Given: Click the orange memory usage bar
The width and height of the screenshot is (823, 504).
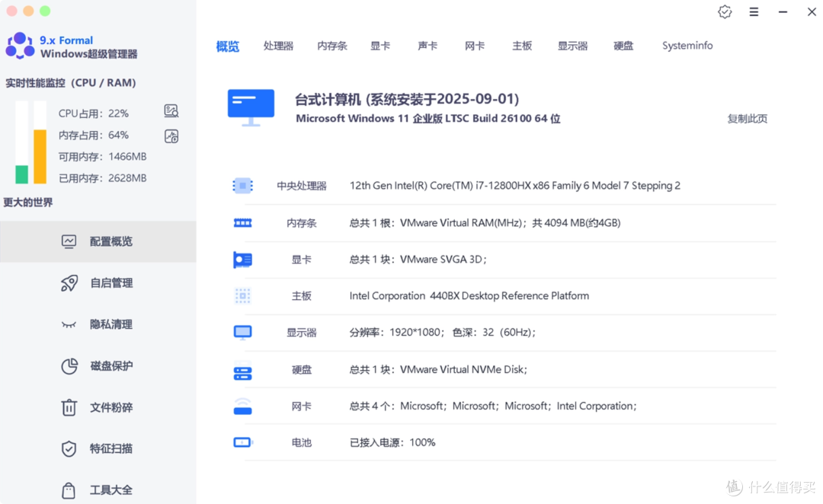Looking at the screenshot, I should tap(40, 156).
